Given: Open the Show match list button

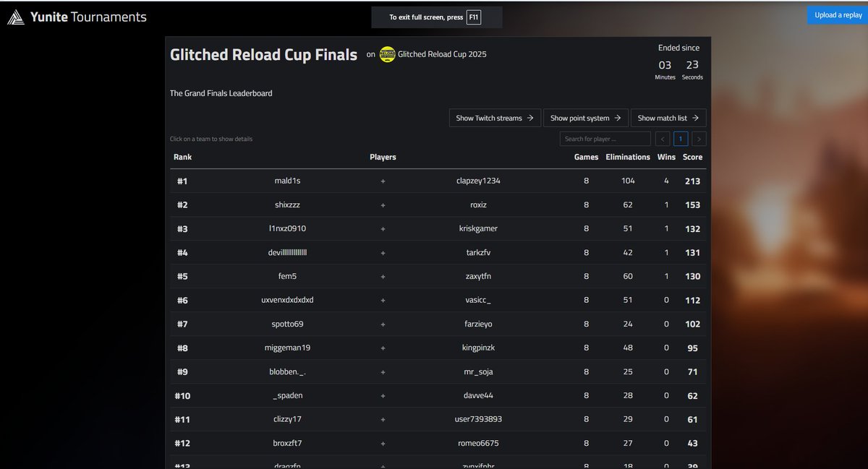Looking at the screenshot, I should pyautogui.click(x=668, y=118).
